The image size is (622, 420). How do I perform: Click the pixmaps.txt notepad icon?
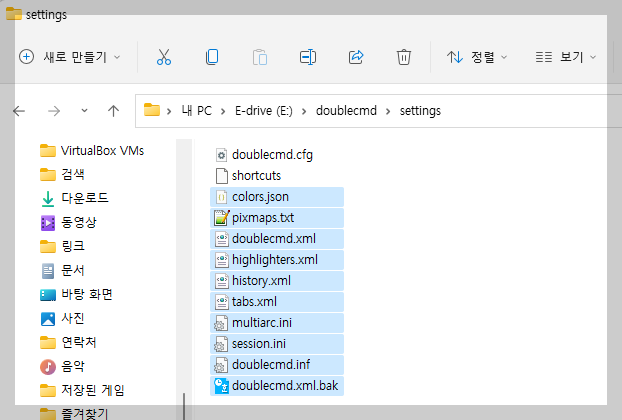click(221, 218)
